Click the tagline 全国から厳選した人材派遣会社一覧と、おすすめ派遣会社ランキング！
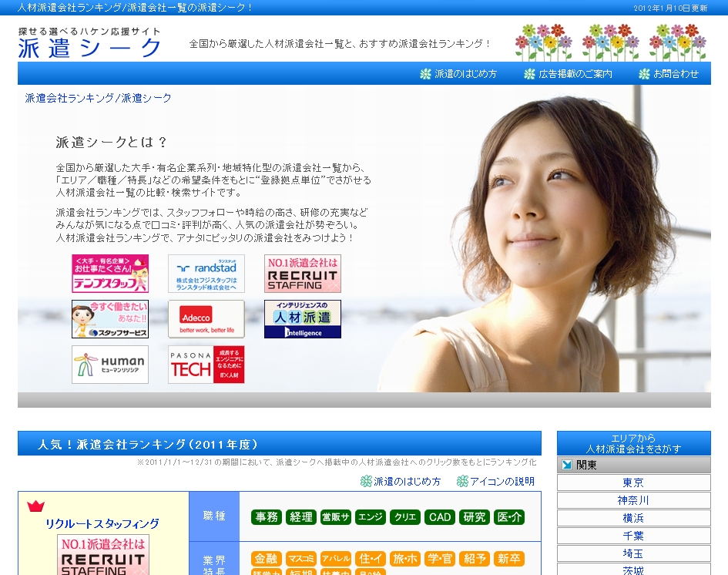This screenshot has width=728, height=575. [x=341, y=44]
